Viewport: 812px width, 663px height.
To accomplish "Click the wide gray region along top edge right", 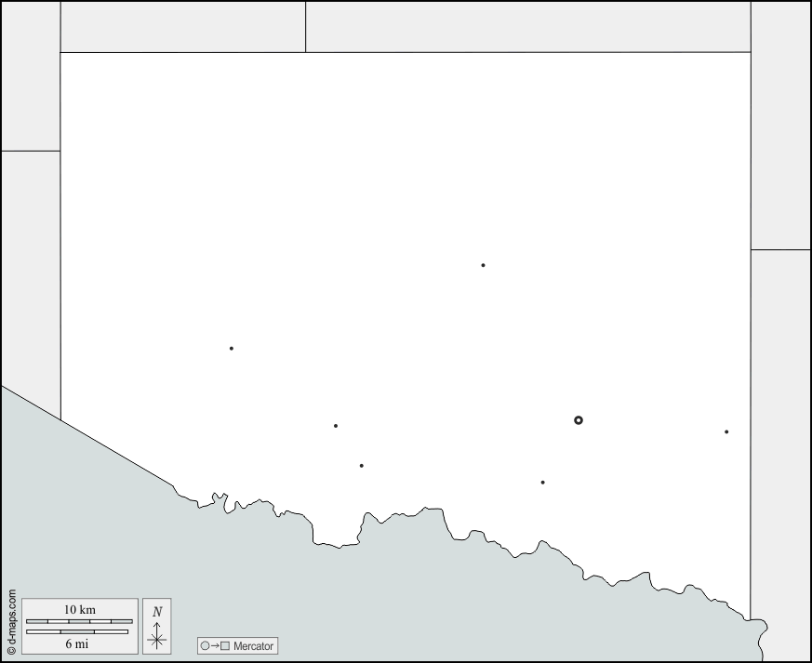I will coord(527,26).
